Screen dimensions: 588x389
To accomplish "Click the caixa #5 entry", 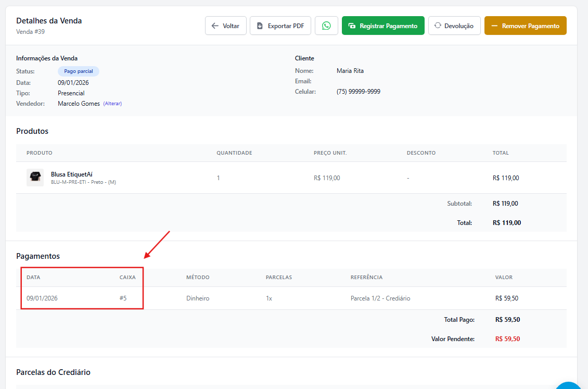I will pyautogui.click(x=123, y=298).
